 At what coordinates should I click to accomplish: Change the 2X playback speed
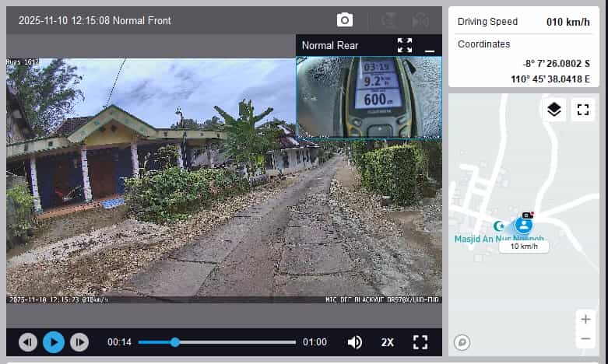(x=387, y=342)
